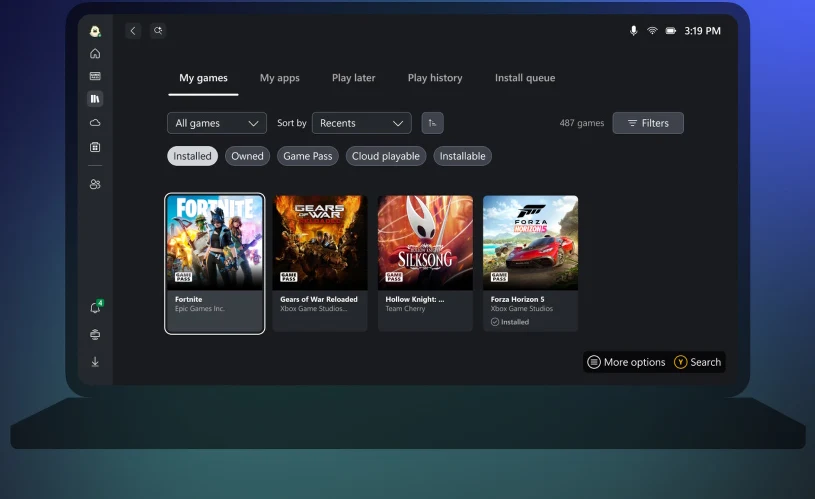Screen dimensions: 815x499
Task: Open the Install queue tab
Action: 525,78
